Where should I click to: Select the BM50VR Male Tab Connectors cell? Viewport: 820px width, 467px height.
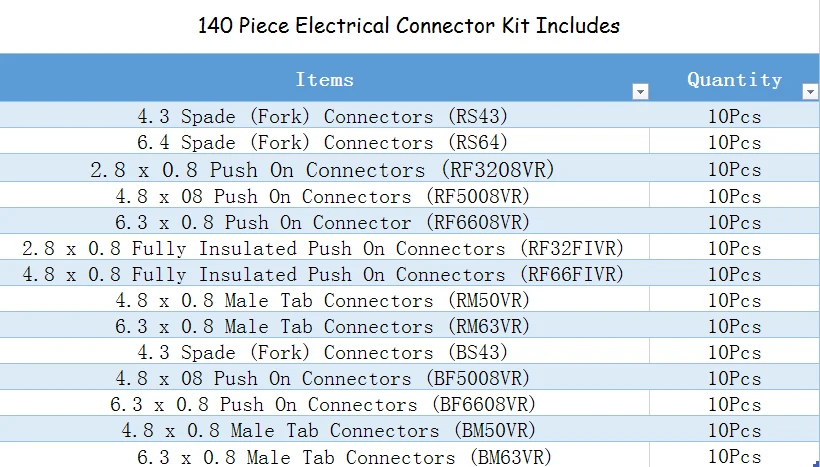323,430
